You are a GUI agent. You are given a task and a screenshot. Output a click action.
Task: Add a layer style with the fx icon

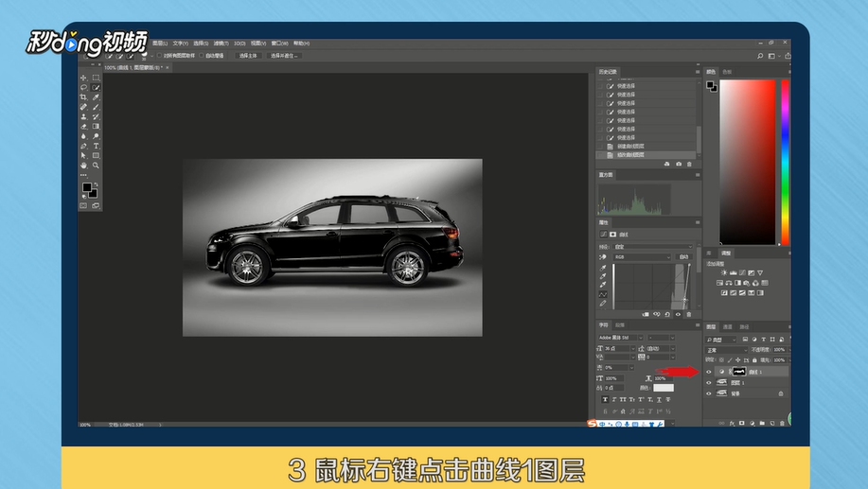(x=732, y=423)
